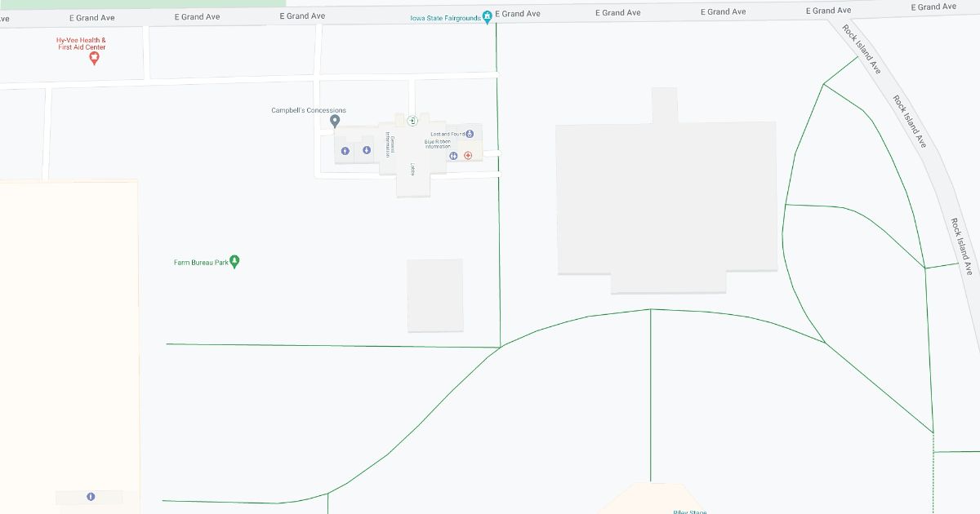Click the unisex restroom icon near first aid
The width and height of the screenshot is (980, 514).
(453, 155)
